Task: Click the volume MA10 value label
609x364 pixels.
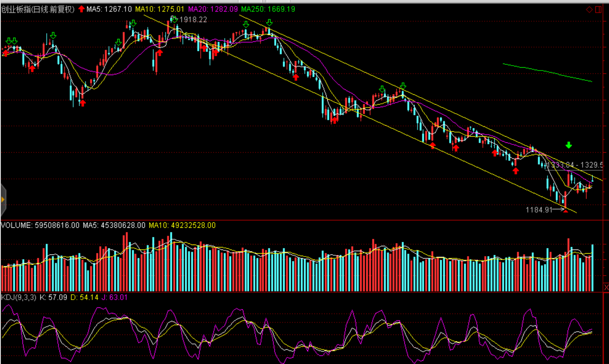Action: tap(182, 225)
